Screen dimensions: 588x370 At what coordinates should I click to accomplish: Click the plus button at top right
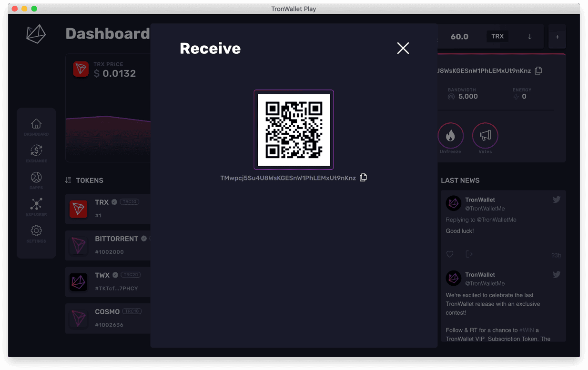(557, 37)
